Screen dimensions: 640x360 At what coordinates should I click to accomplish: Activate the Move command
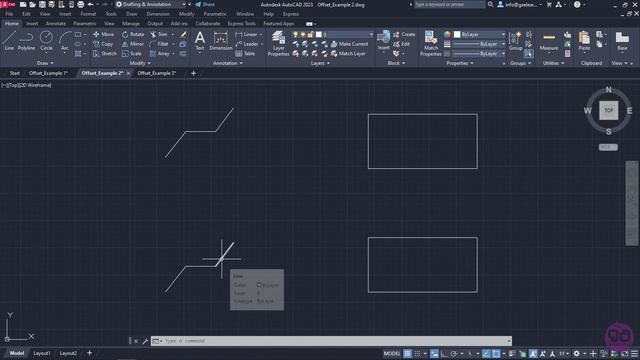click(104, 34)
